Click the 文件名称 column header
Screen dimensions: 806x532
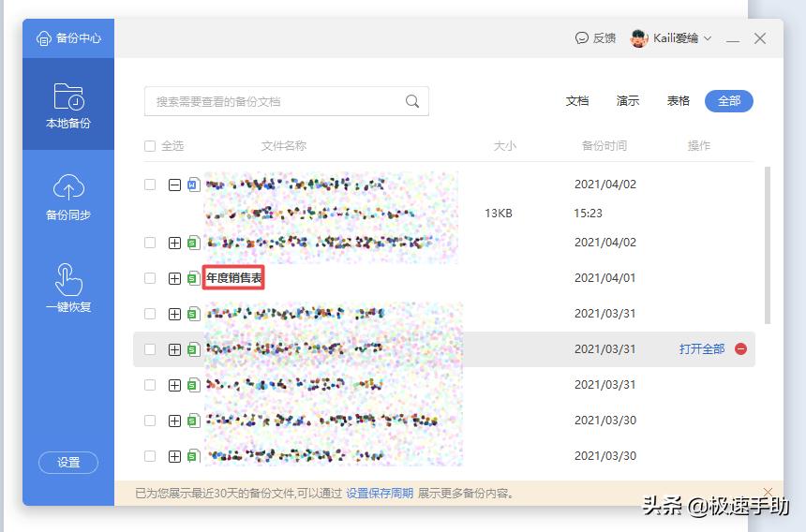(284, 146)
